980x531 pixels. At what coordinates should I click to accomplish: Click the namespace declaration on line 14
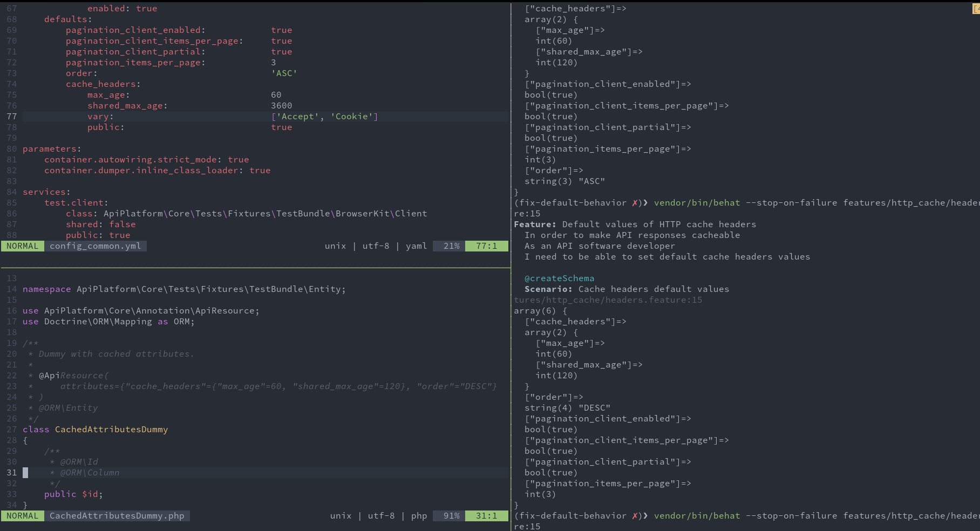coord(185,289)
